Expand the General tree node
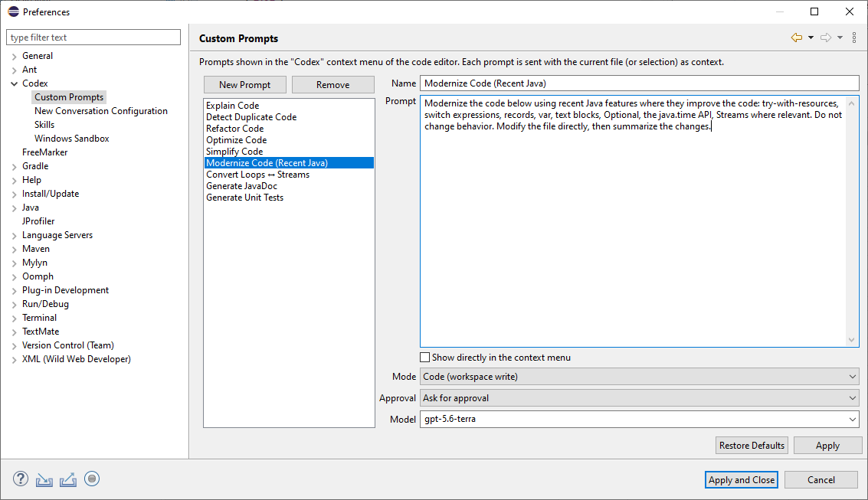This screenshot has width=868, height=500. coord(15,57)
